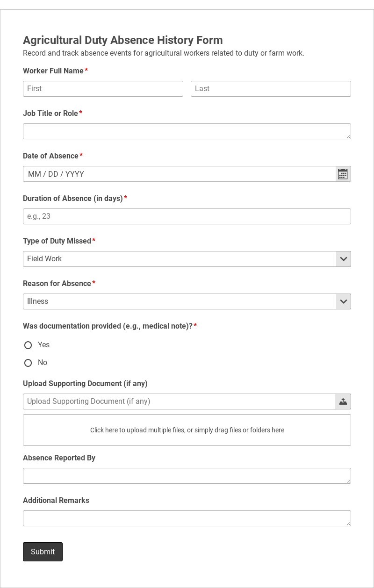
Task: Open the calendar date picker icon
Action: [343, 174]
